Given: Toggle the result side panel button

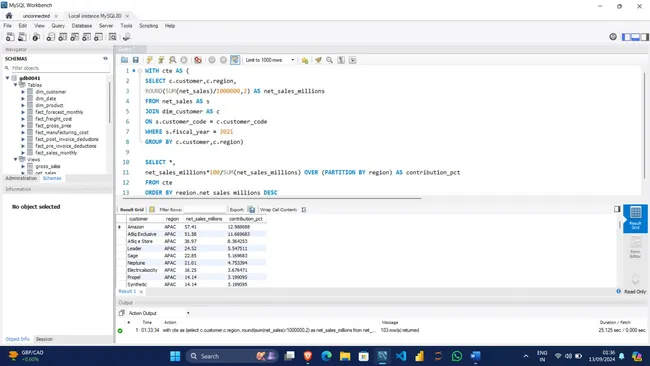Looking at the screenshot, I should (617, 209).
